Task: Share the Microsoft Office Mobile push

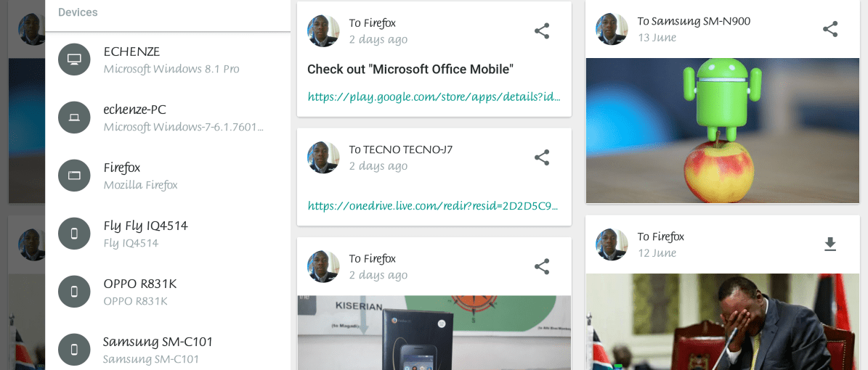Action: point(541,31)
